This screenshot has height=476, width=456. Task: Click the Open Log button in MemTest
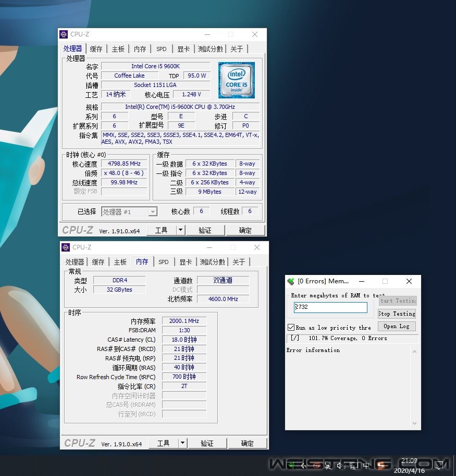click(397, 326)
